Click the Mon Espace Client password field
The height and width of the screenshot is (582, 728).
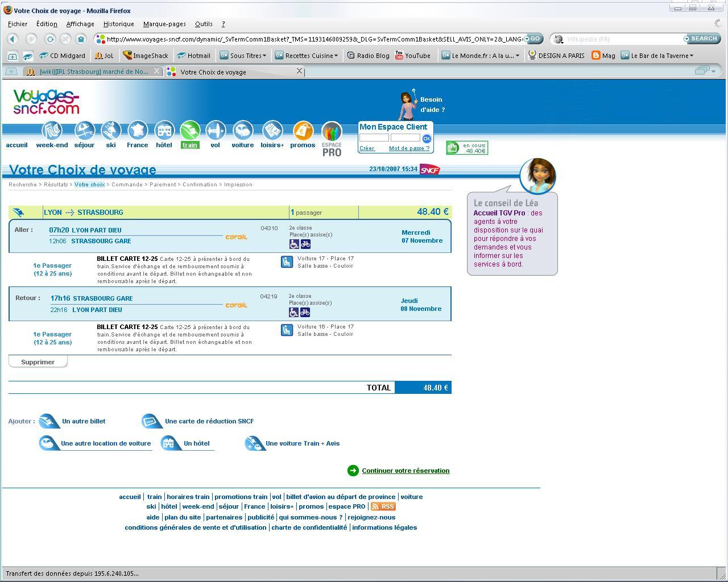[406, 138]
